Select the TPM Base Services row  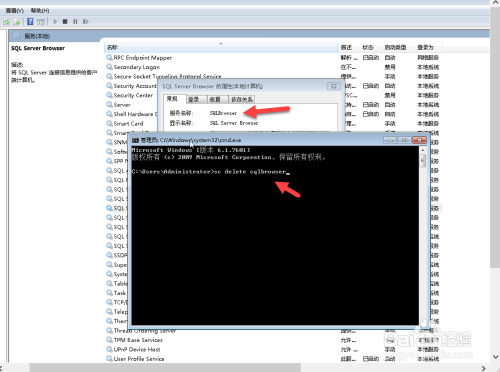coord(138,340)
